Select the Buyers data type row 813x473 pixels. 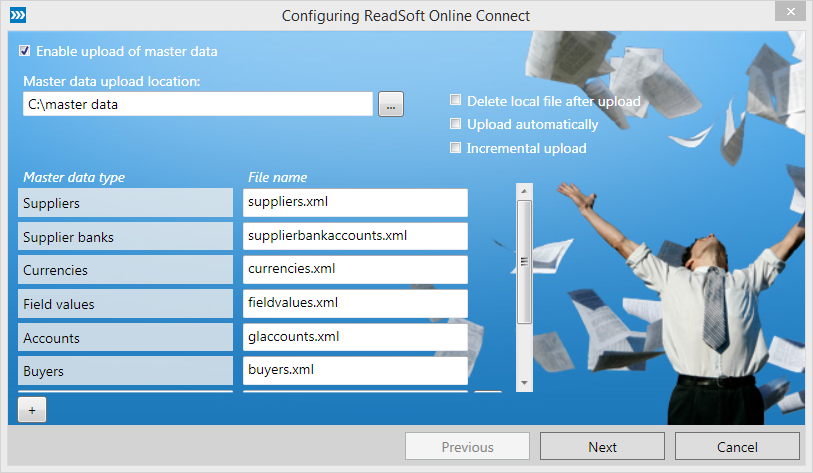point(125,371)
